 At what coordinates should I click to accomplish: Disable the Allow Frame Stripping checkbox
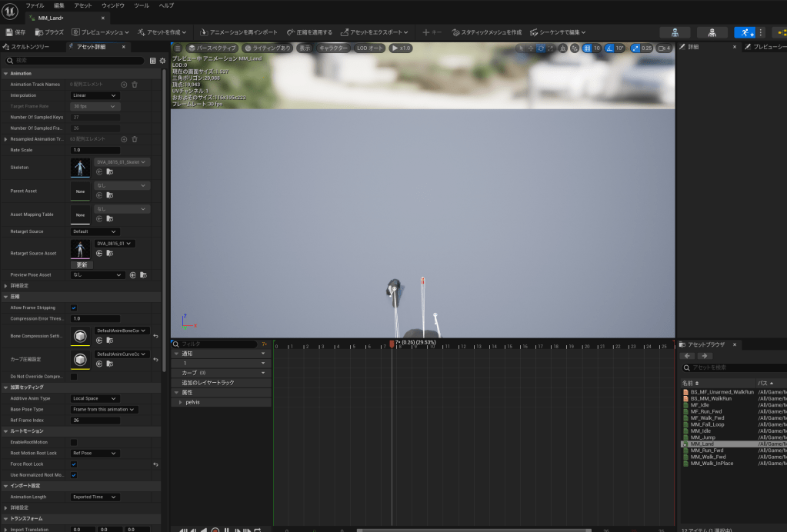coord(74,308)
